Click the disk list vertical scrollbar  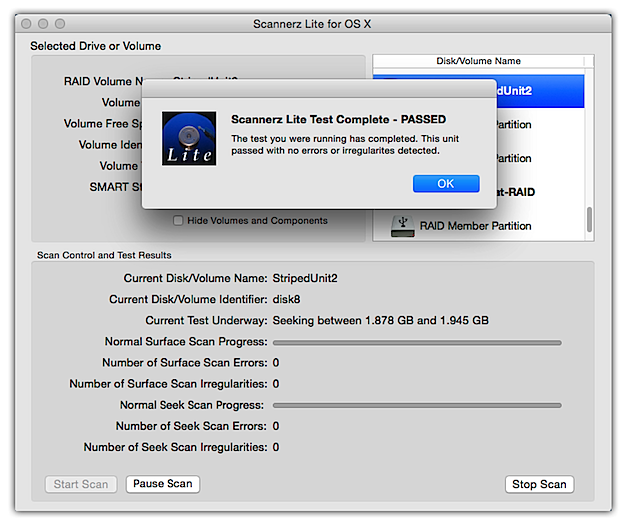tap(589, 219)
